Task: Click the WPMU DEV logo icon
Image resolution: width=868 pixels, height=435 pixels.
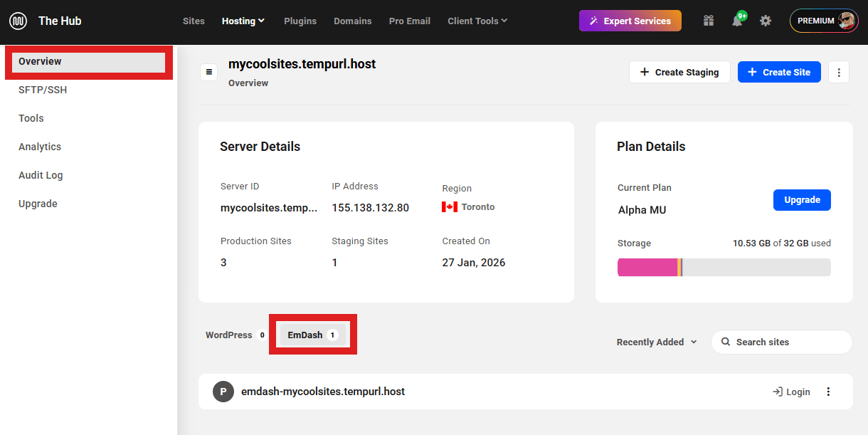Action: coord(18,21)
